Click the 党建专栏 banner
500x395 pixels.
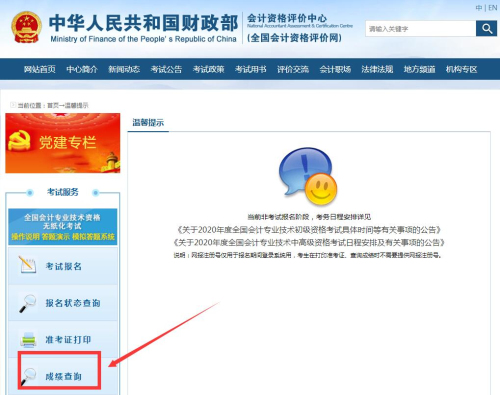tap(63, 143)
